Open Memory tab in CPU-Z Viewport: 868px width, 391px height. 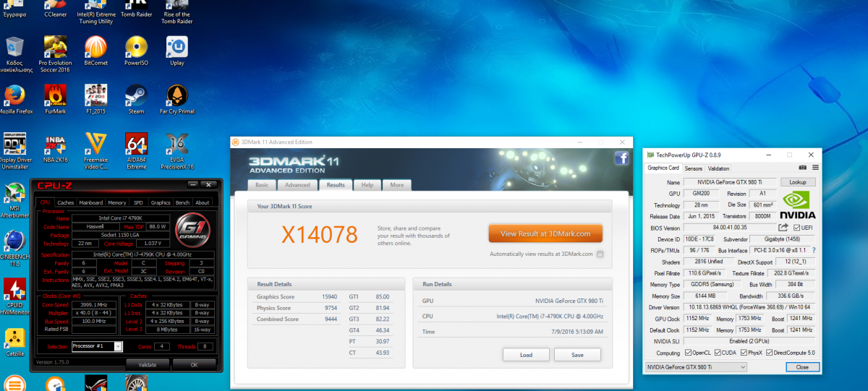pos(117,202)
